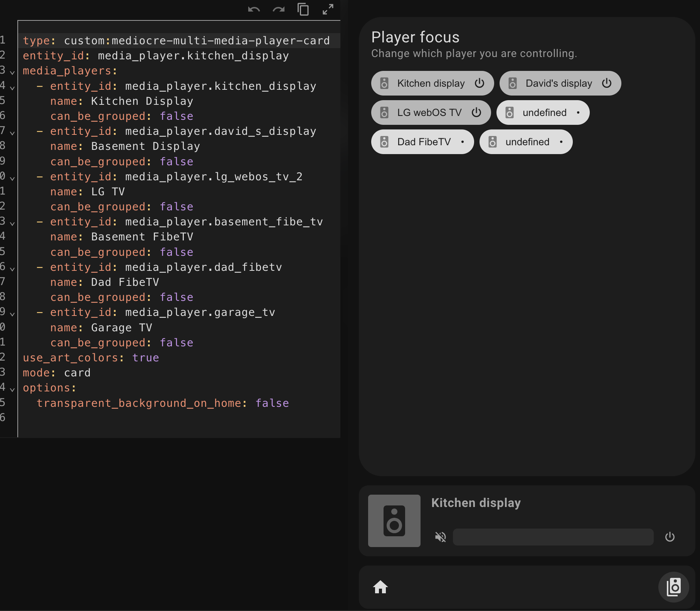Viewport: 700px width, 611px height.
Task: Click the redo arrow icon
Action: click(278, 10)
